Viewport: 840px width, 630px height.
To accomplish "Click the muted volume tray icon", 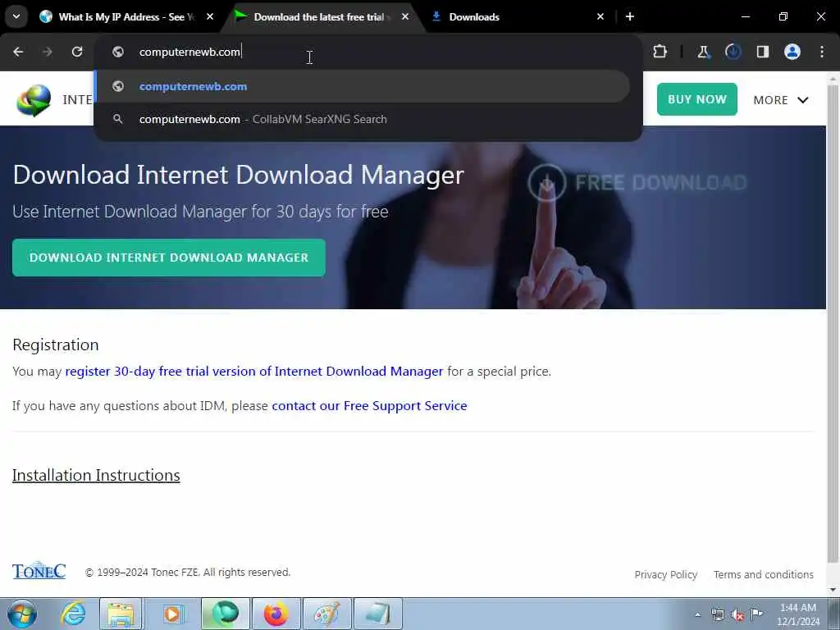I will [737, 614].
